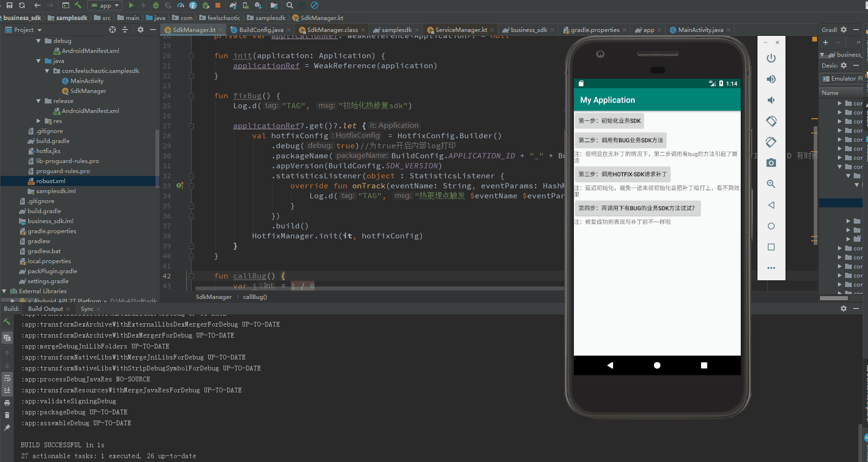Viewport: 868px width, 462px height.
Task: Toggle soft-wrap in build output
Action: point(7,378)
